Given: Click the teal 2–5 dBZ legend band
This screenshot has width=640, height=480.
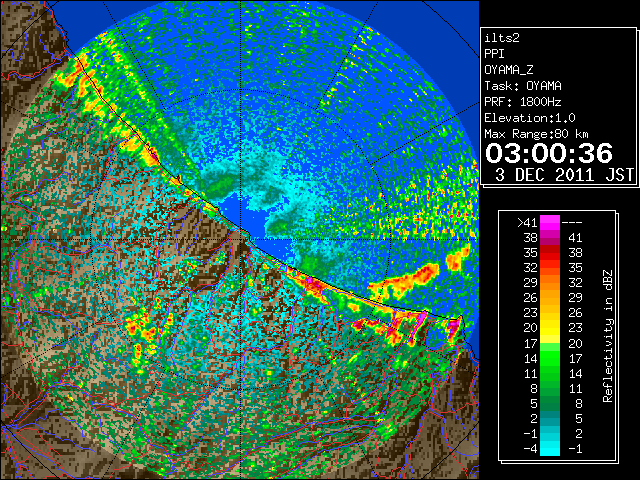Looking at the screenshot, I should [x=550, y=419].
